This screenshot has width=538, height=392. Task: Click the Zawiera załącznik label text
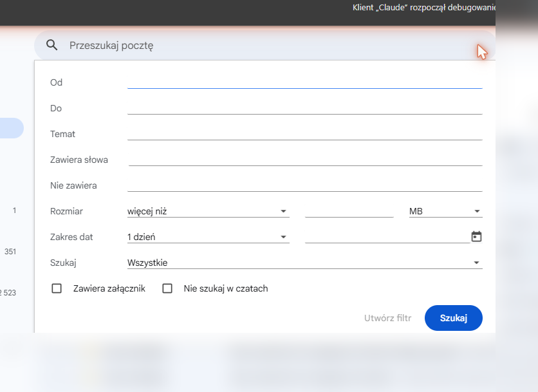click(x=109, y=288)
